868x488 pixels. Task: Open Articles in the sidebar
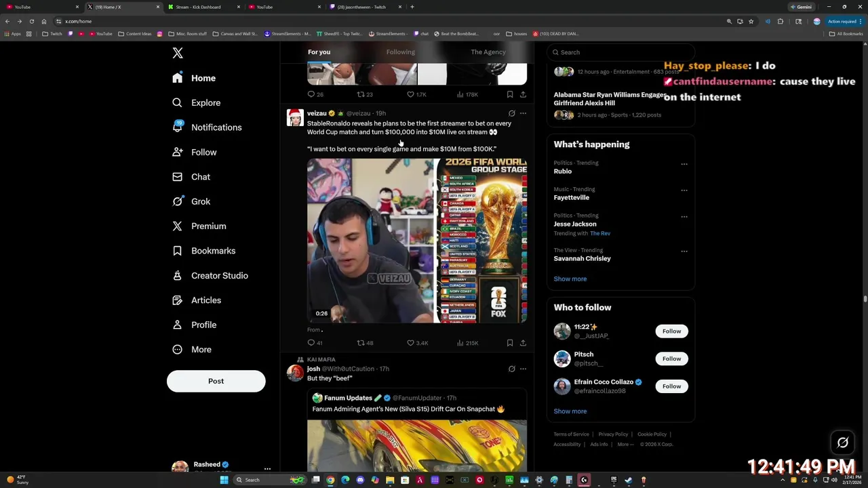click(x=196, y=300)
